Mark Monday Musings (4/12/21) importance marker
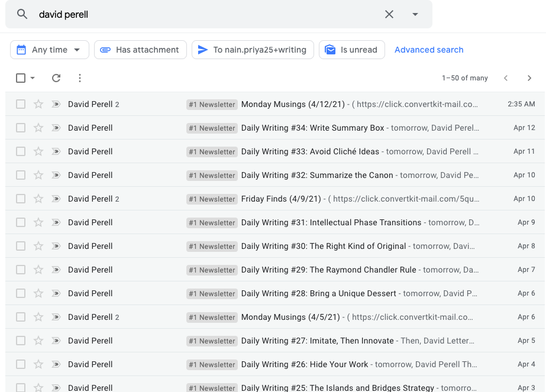 [56, 104]
